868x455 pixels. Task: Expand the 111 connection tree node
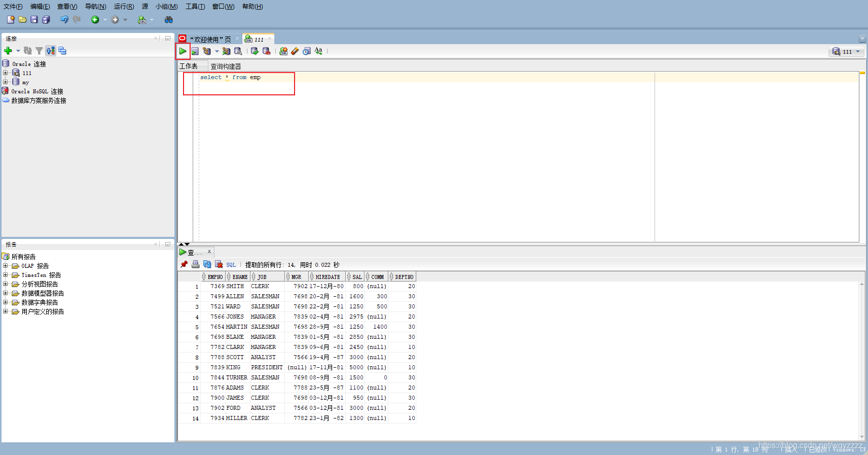click(x=5, y=73)
